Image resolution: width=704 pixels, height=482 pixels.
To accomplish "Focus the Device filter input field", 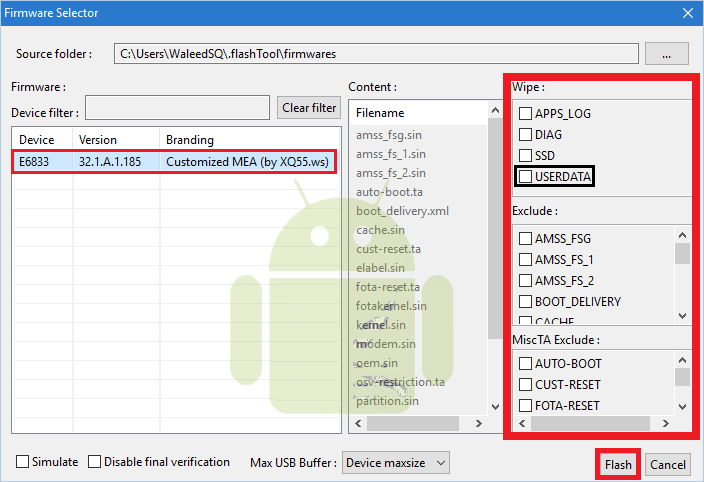I will coord(177,108).
